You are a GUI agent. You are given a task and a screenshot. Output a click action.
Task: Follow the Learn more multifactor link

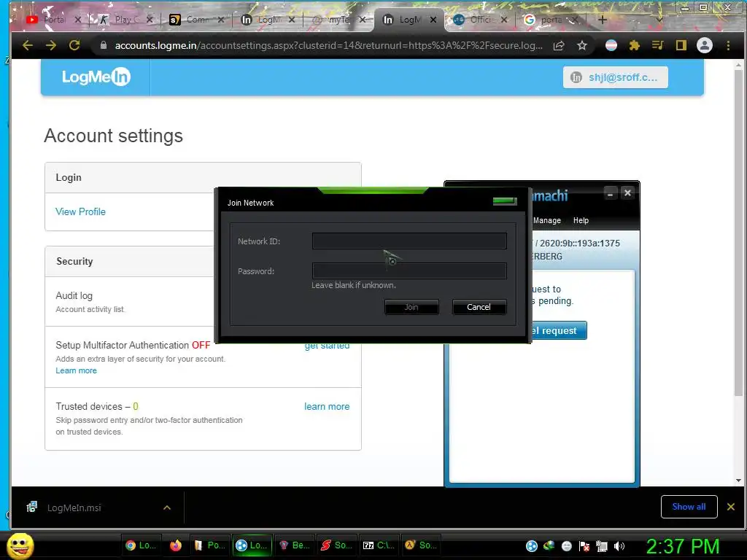(x=76, y=370)
